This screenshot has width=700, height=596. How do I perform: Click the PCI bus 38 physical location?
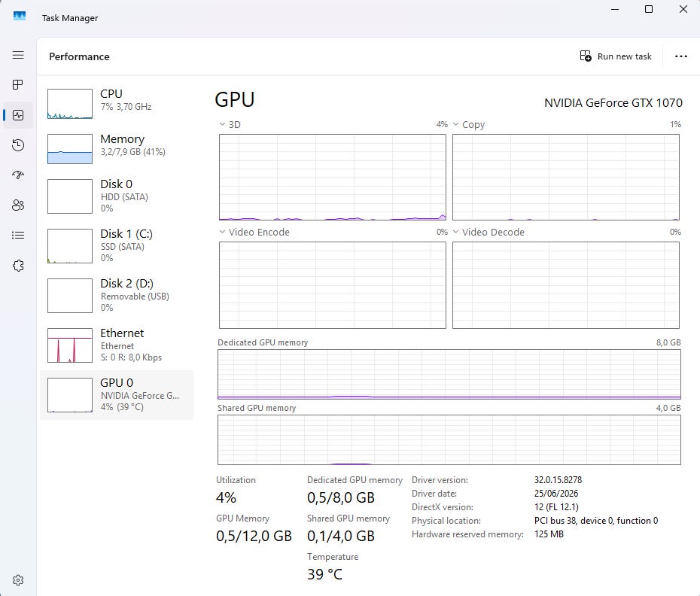596,521
